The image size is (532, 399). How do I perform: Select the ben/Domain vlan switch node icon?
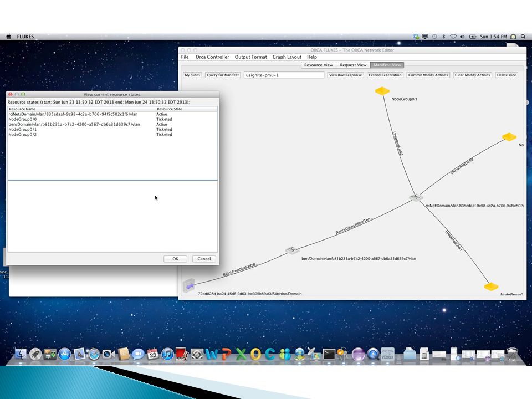pyautogui.click(x=292, y=250)
